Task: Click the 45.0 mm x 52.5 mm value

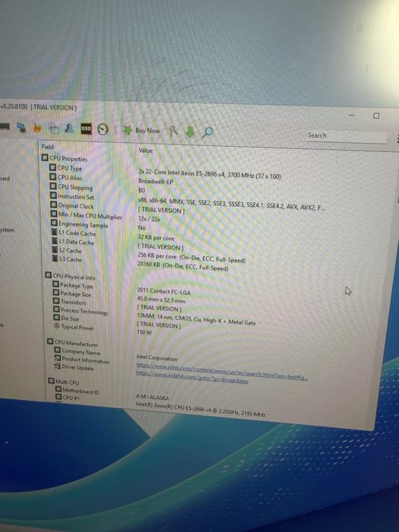Action: coord(161,300)
